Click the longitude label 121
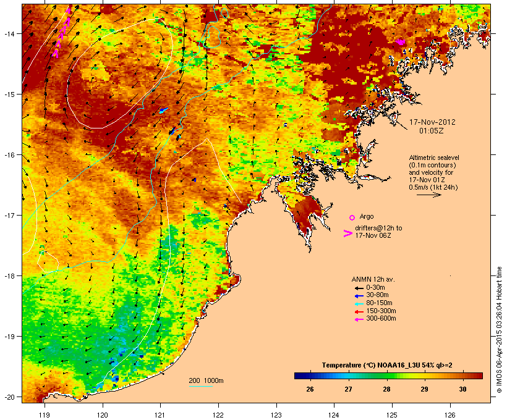This screenshot has width=507, height=420. (x=160, y=415)
